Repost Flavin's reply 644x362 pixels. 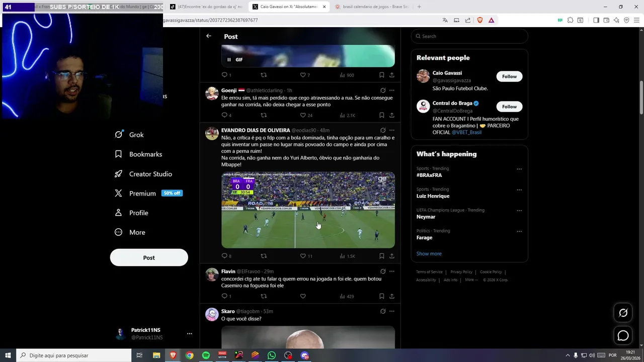pos(264,296)
